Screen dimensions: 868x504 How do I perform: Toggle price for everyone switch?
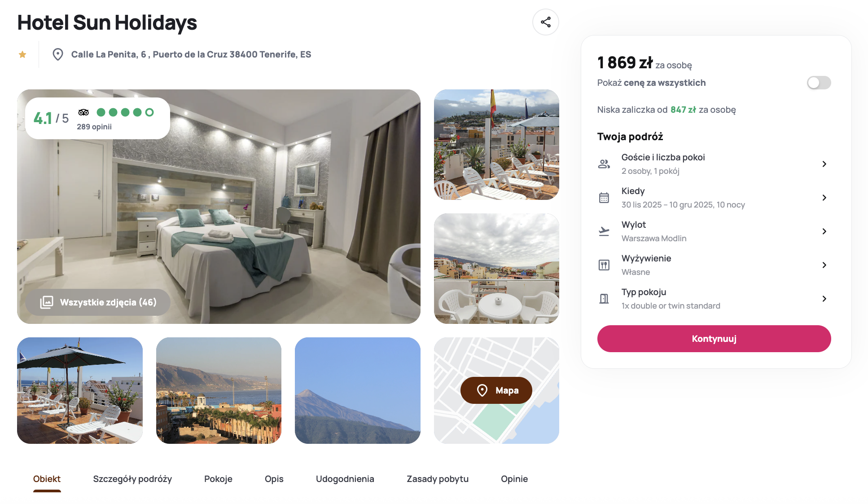[819, 83]
